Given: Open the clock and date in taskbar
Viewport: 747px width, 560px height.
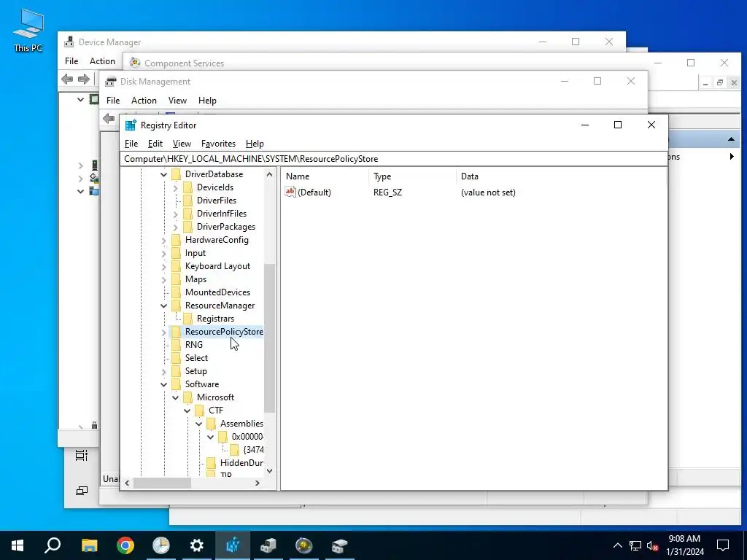Looking at the screenshot, I should 684,545.
